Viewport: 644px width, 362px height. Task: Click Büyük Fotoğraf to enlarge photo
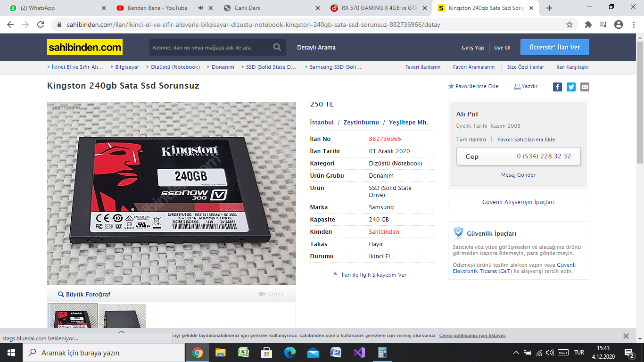[84, 294]
